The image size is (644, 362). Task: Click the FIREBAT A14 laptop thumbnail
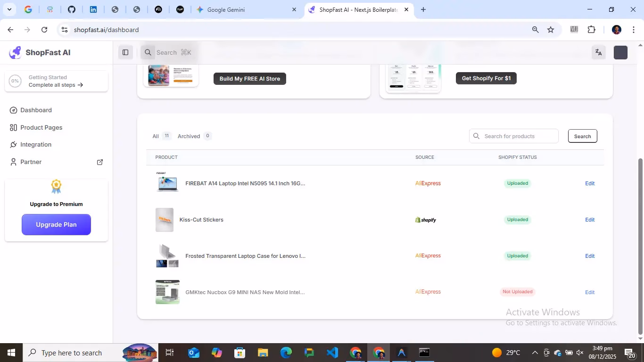167,182
